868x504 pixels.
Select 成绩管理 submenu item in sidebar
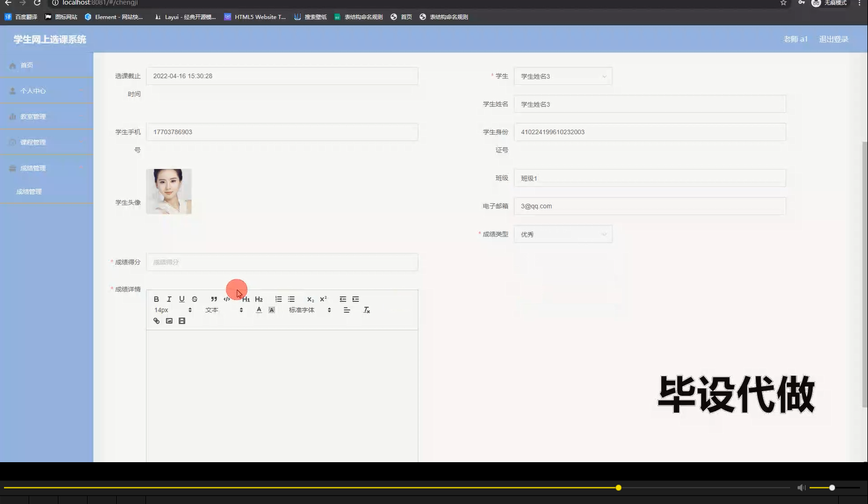tap(29, 191)
